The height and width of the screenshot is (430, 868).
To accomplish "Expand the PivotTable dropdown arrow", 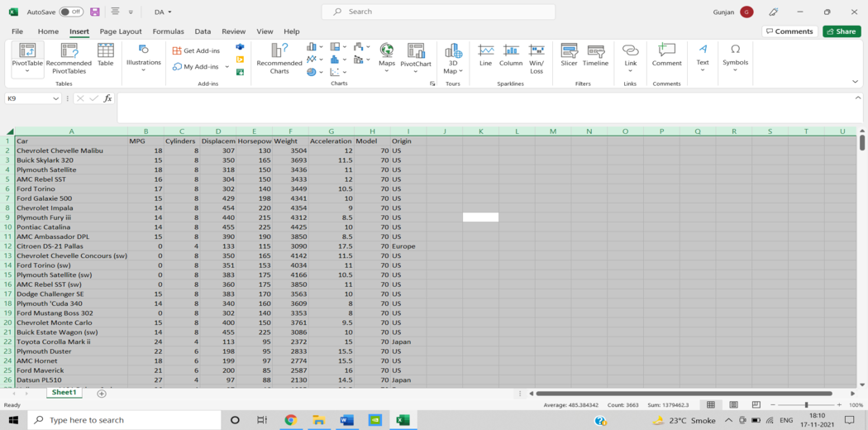I will (27, 71).
